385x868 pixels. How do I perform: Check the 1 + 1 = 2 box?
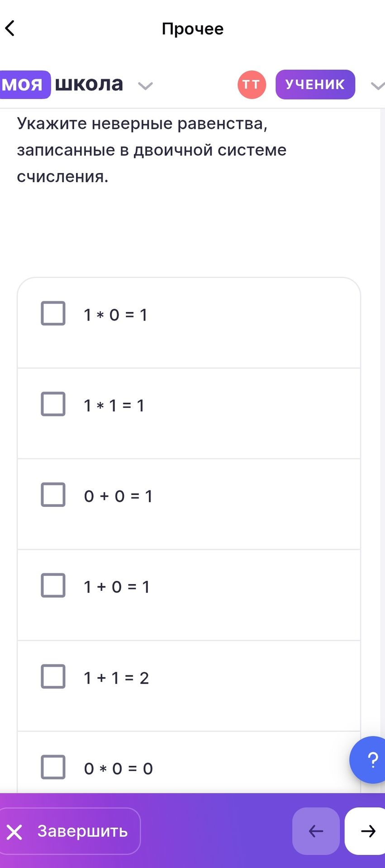[53, 676]
